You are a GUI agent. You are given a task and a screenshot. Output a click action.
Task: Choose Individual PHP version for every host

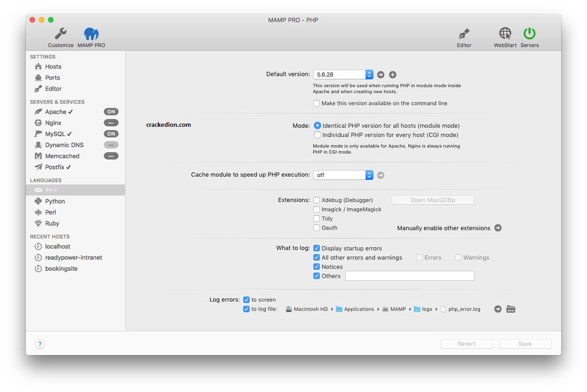(317, 135)
